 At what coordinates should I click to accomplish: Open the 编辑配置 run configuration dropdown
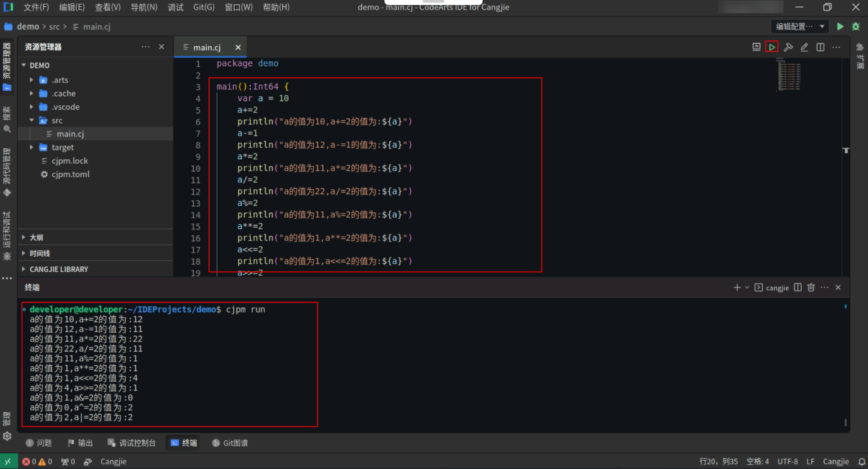(x=800, y=27)
